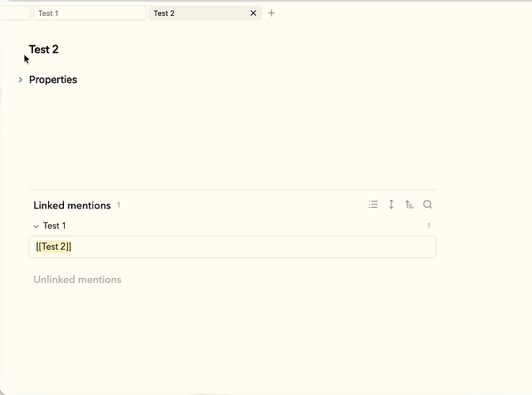
Task: Open search filter for linked mentions
Action: pyautogui.click(x=428, y=205)
